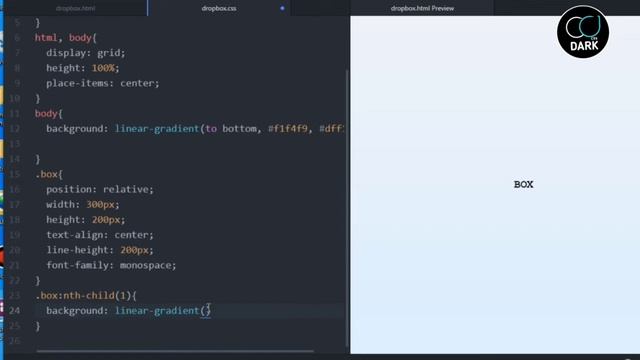The height and width of the screenshot is (360, 640).
Task: Click the 'place-items: center;' line
Action: tap(102, 83)
